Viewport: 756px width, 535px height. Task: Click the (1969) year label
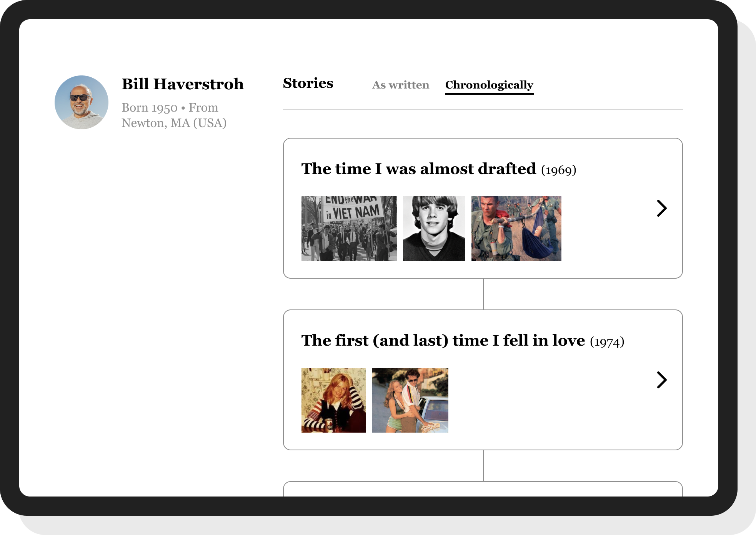559,170
